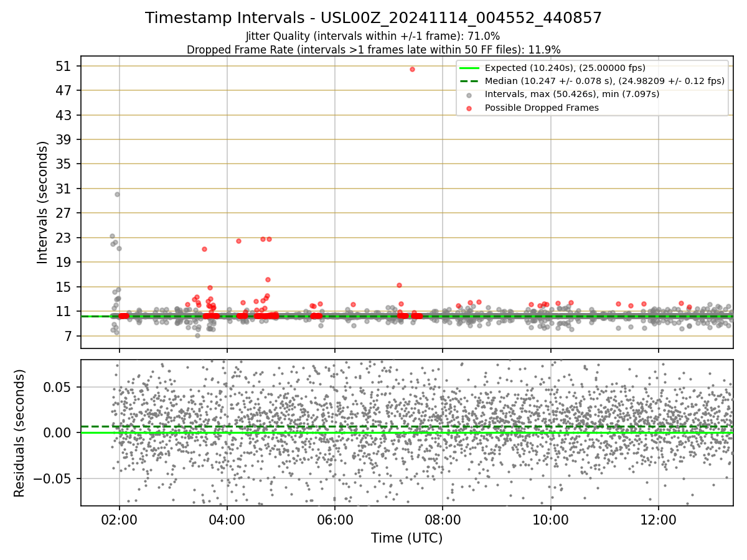Image resolution: width=747 pixels, height=560 pixels.
Task: Click the dashed green line sample in legend
Action: click(470, 81)
